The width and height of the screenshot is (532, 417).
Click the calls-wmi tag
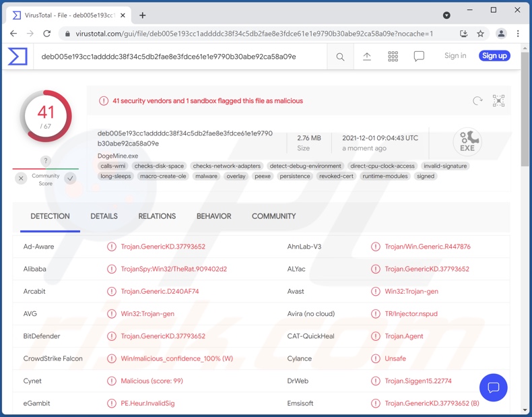pos(113,166)
